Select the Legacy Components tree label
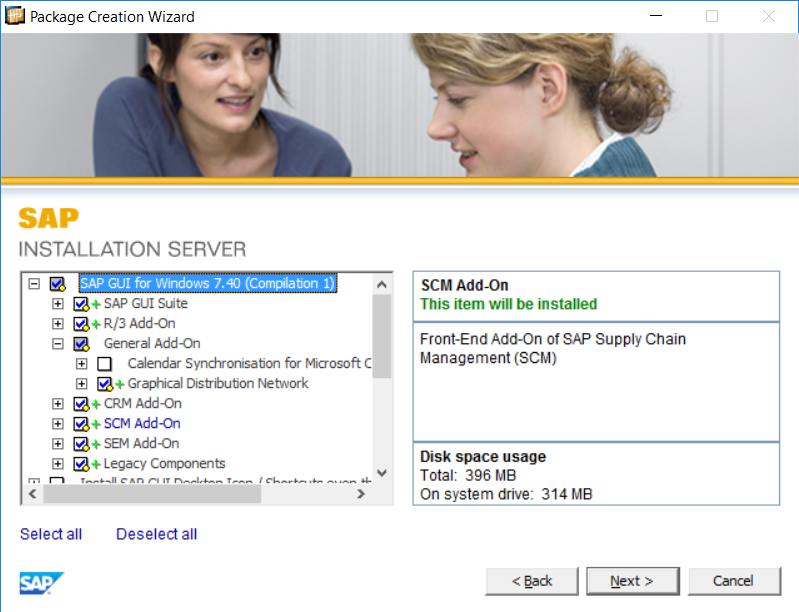The image size is (799, 612). 164,463
